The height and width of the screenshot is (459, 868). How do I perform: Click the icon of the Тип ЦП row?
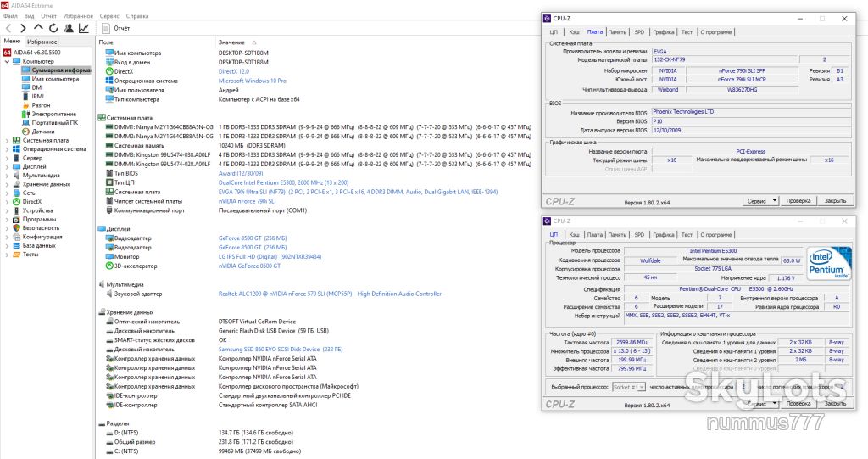point(109,182)
